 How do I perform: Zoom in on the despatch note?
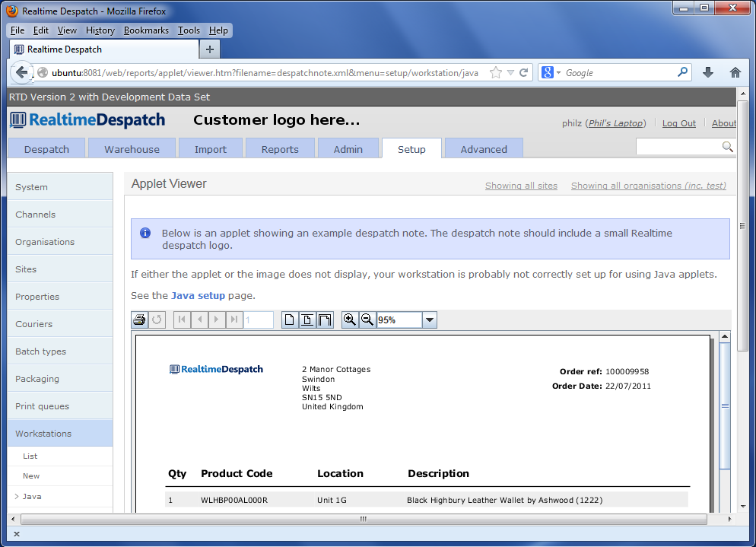pos(350,320)
